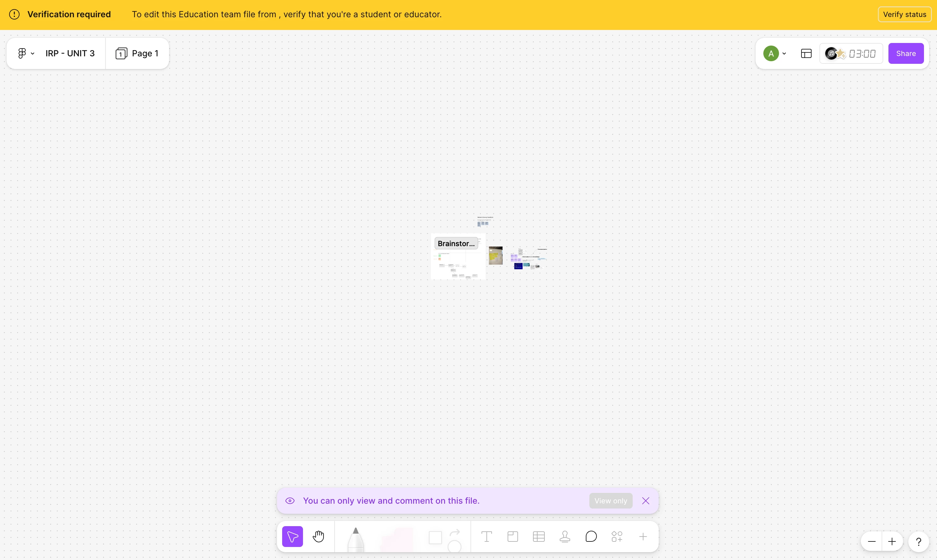937x560 pixels.
Task: Open the widgets and plugins menu
Action: pos(617,536)
